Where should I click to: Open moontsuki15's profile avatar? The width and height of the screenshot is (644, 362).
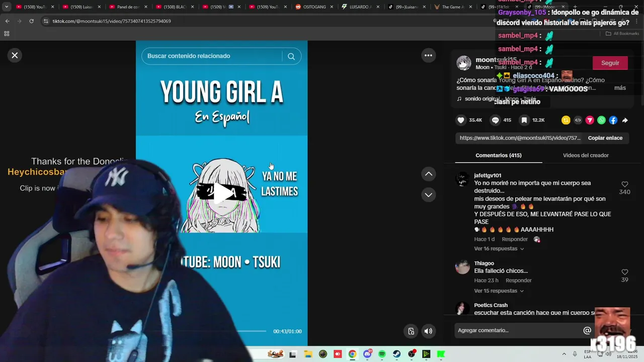(464, 63)
